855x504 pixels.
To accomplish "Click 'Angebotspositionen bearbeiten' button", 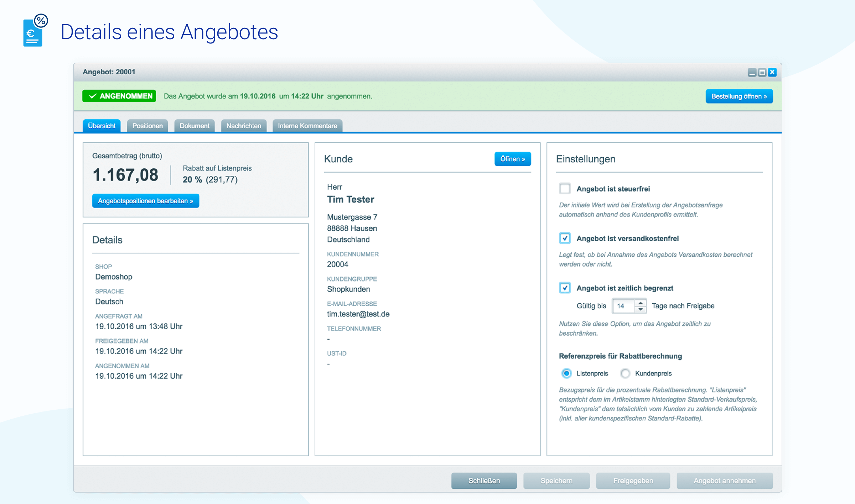I will click(146, 201).
